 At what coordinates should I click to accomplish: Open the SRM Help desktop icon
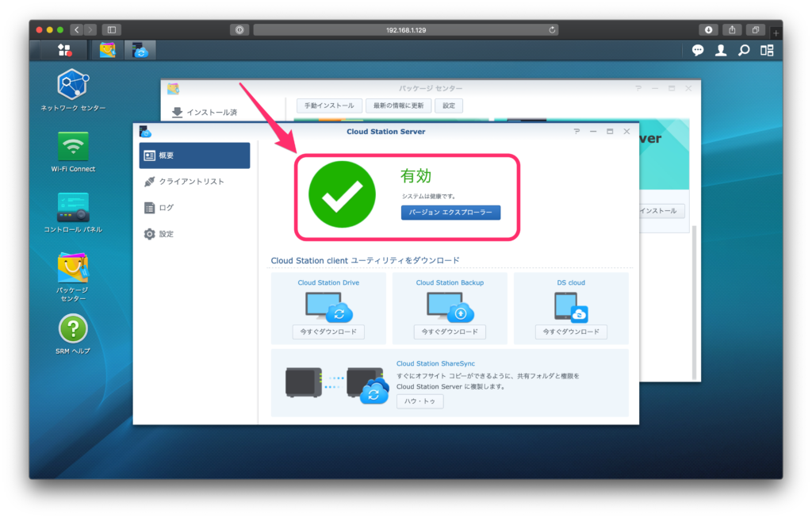pos(73,328)
